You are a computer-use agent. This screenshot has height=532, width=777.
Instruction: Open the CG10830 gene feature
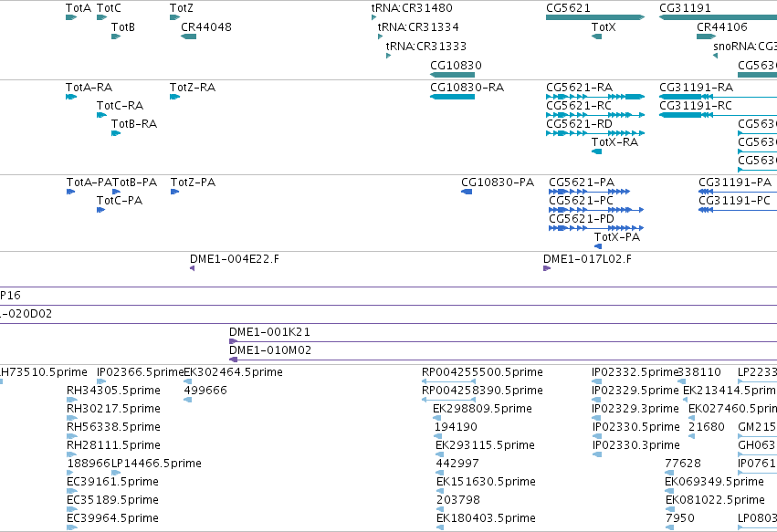(x=453, y=75)
